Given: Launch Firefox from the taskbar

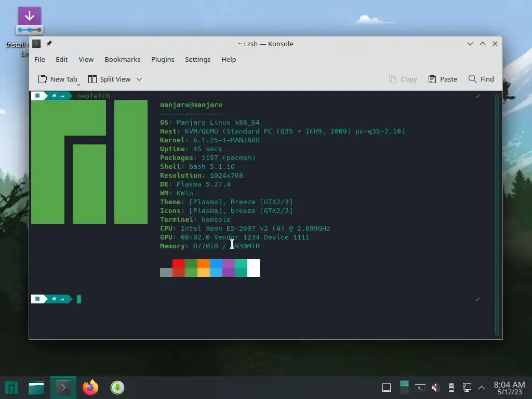Looking at the screenshot, I should (x=90, y=388).
